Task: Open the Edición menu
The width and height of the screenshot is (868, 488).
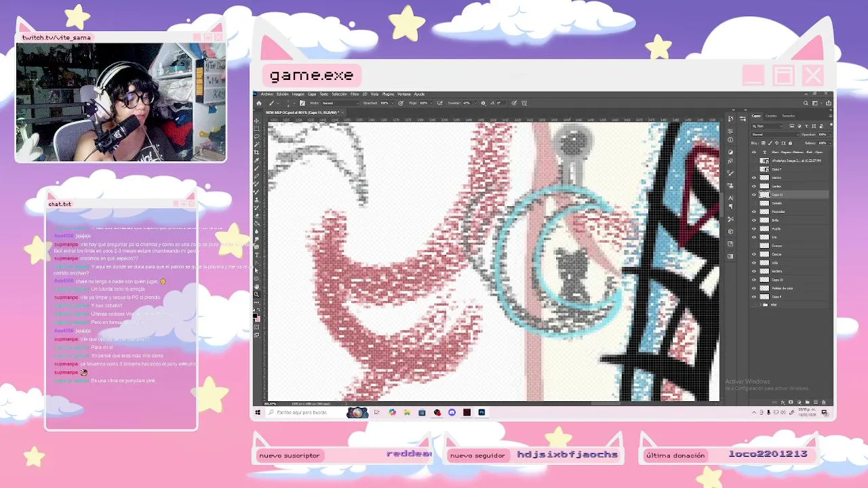Action: (283, 94)
